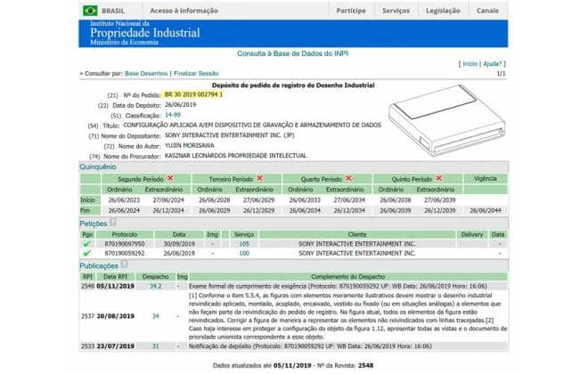Click the Cliente column header
This screenshot has width=588, height=374.
pyautogui.click(x=357, y=234)
